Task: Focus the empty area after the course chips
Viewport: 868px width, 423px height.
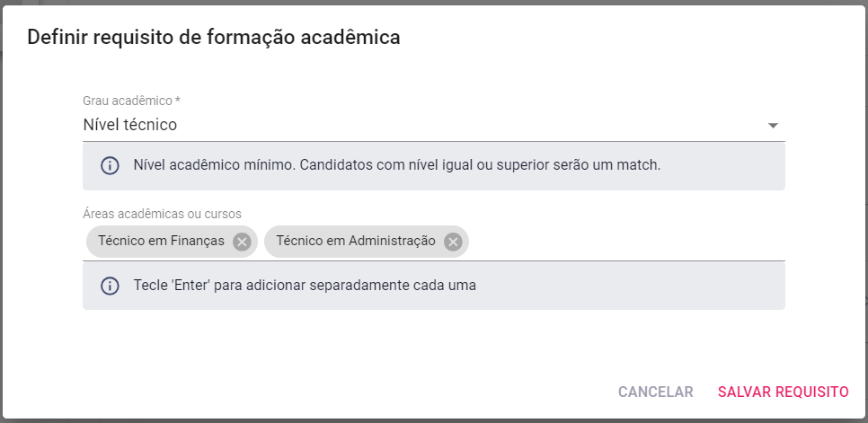Action: (626, 242)
